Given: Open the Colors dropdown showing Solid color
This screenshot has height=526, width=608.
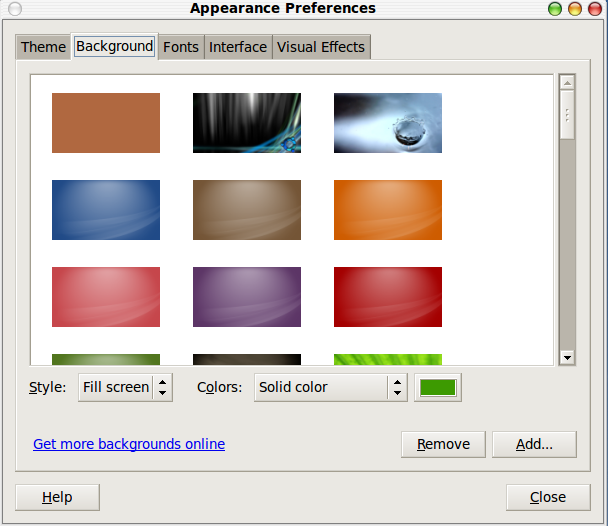Looking at the screenshot, I should coord(331,387).
